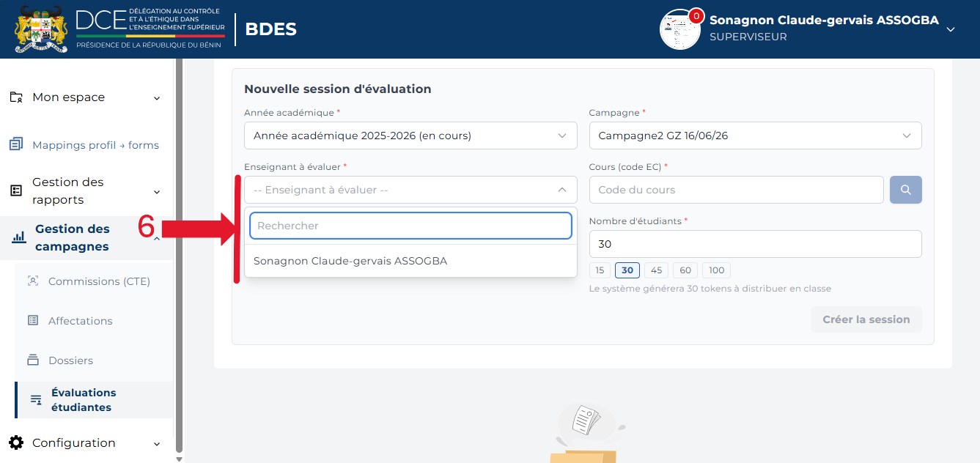This screenshot has width=980, height=463.
Task: Click the Évaluations étudiantes icon
Action: tap(36, 400)
